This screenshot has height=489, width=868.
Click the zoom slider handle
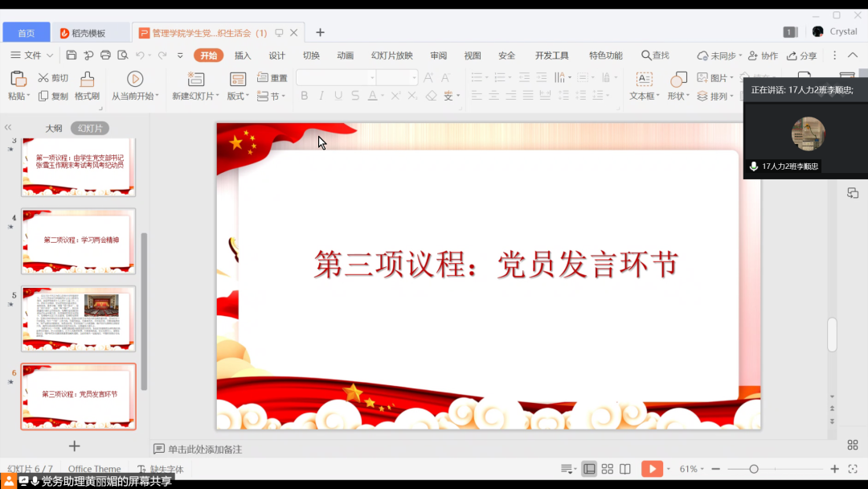point(753,469)
